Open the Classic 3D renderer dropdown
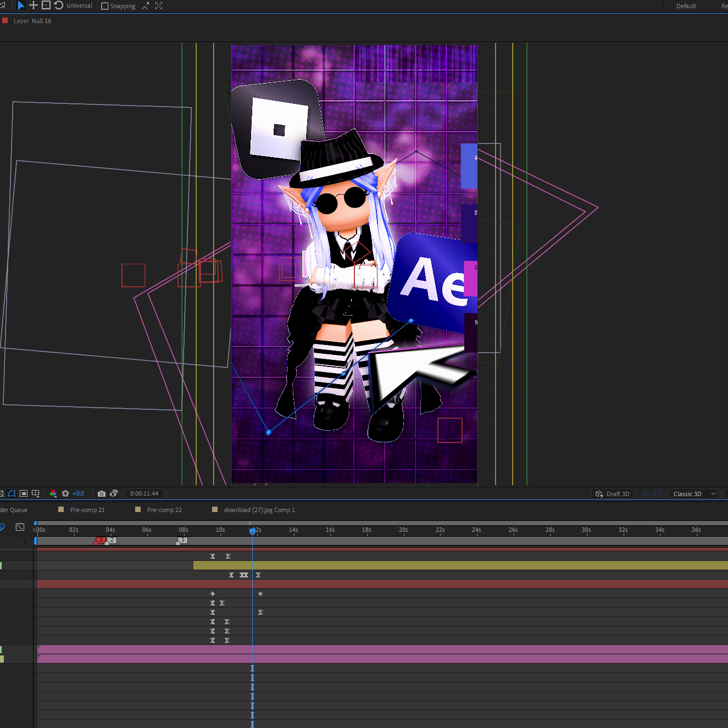This screenshot has height=728, width=728. coord(694,494)
